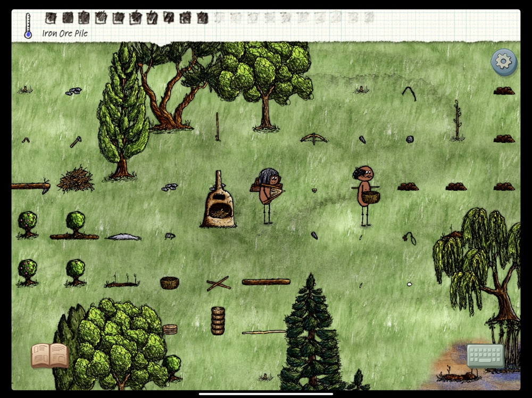This screenshot has height=398, width=532.
Task: Tap the bent sapling snare
Action: (409, 93)
